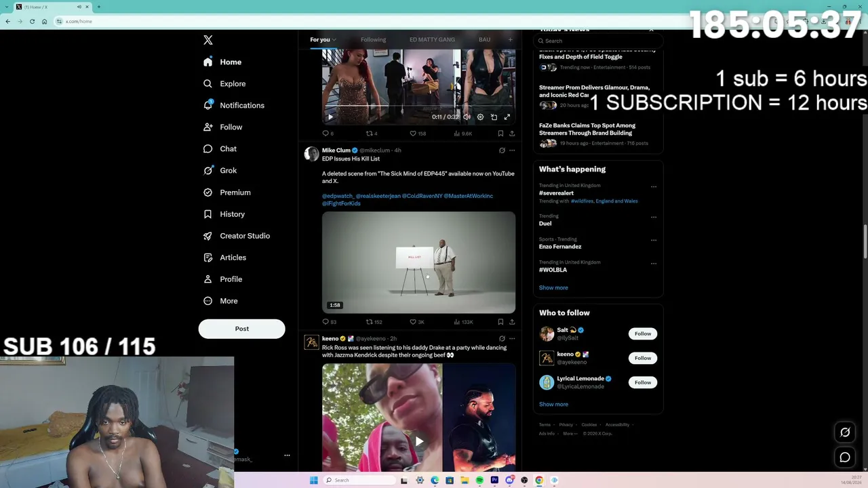Open Chat in the sidebar
868x488 pixels.
coord(220,148)
